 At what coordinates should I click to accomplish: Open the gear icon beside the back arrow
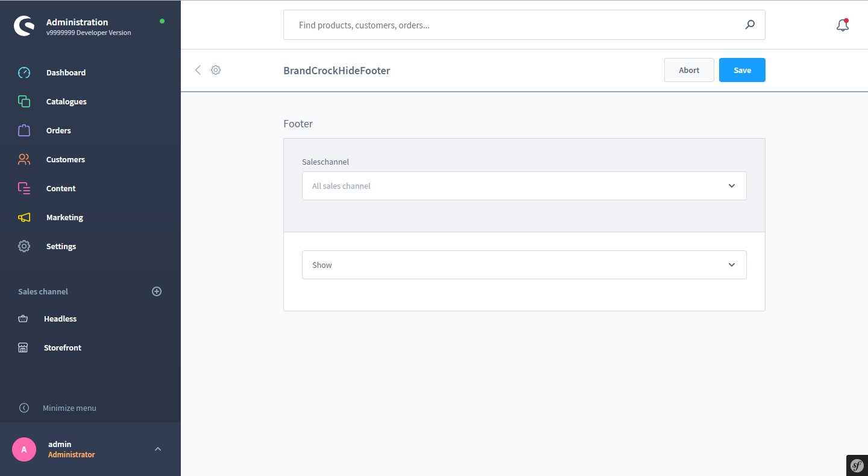coord(216,70)
